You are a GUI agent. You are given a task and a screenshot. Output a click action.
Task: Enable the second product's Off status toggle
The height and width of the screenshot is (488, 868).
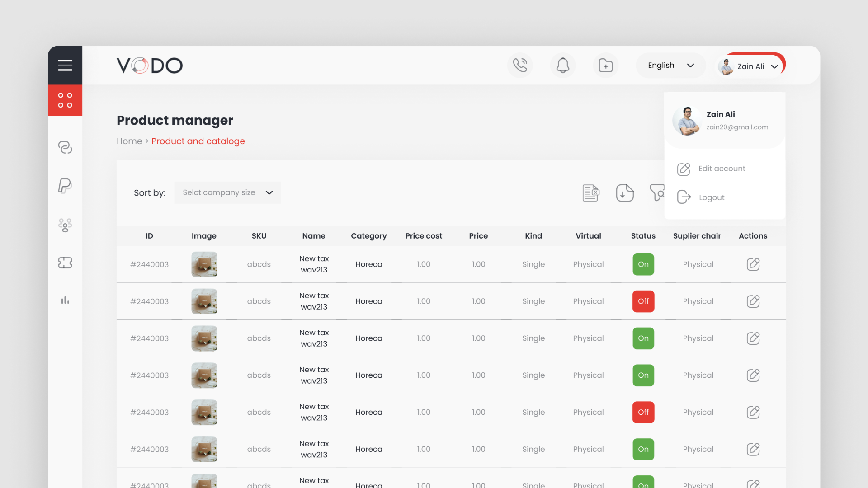pos(643,301)
